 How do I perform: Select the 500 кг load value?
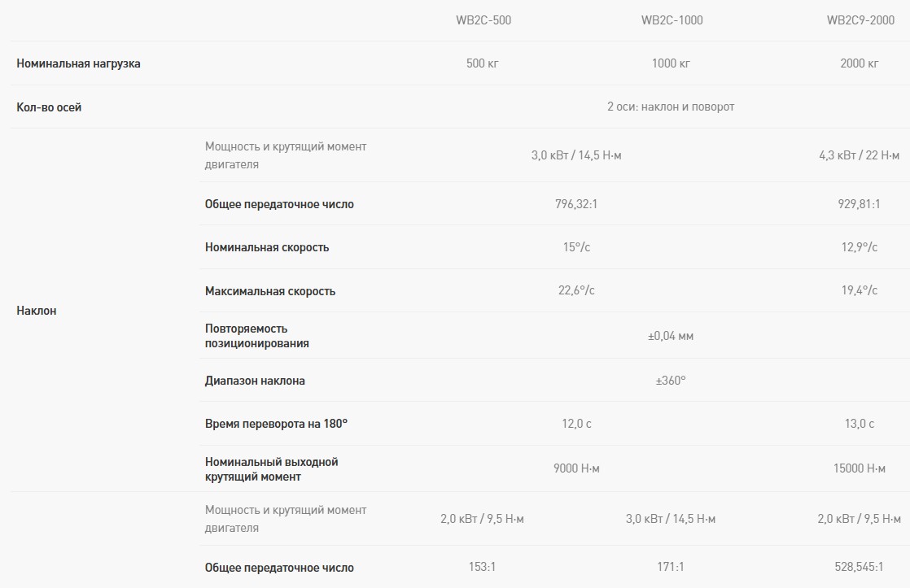(x=483, y=63)
